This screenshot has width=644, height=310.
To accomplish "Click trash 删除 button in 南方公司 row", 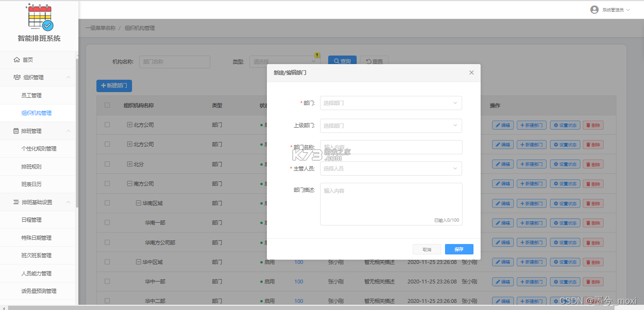I will click(593, 184).
